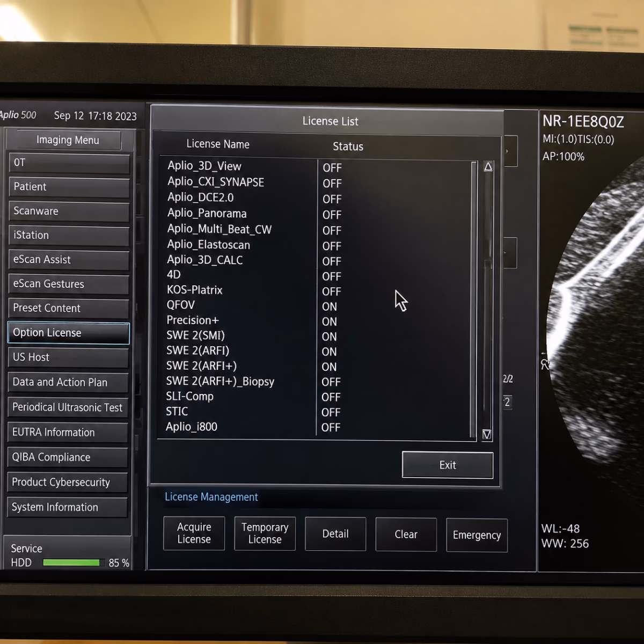This screenshot has height=644, width=644.
Task: Click the WW: 256 value
Action: [565, 544]
